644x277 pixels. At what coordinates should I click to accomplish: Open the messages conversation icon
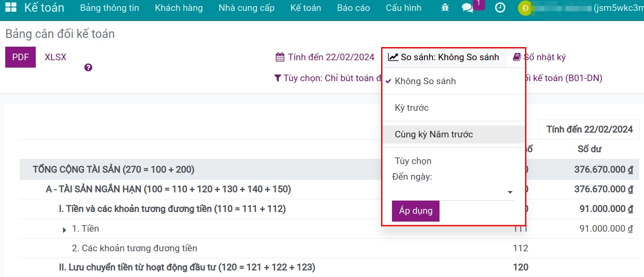tap(467, 8)
